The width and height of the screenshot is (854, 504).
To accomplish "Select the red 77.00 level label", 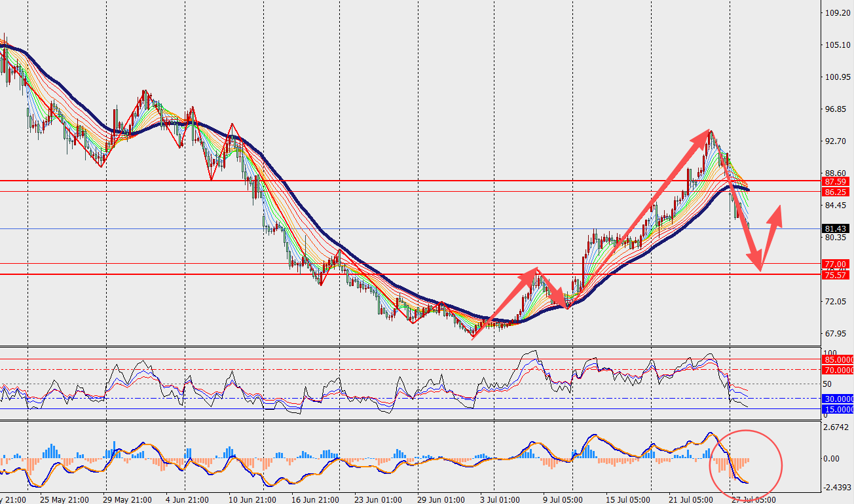I will [837, 264].
